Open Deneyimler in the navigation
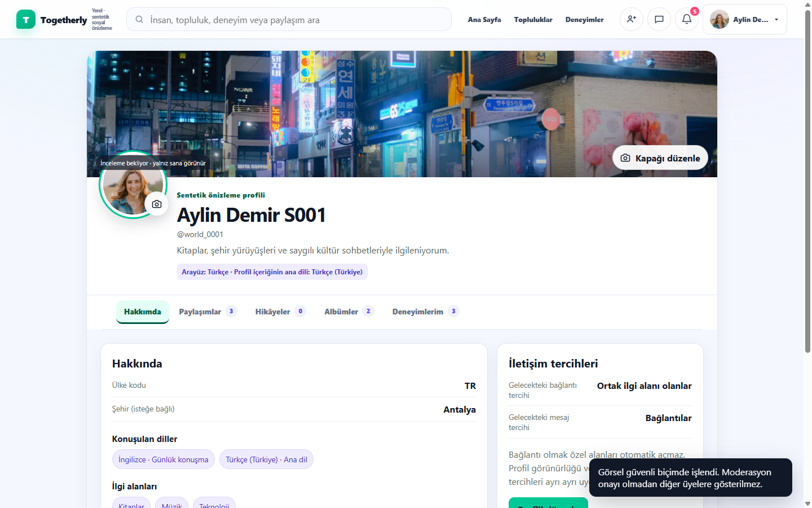This screenshot has width=812, height=508. coord(585,20)
